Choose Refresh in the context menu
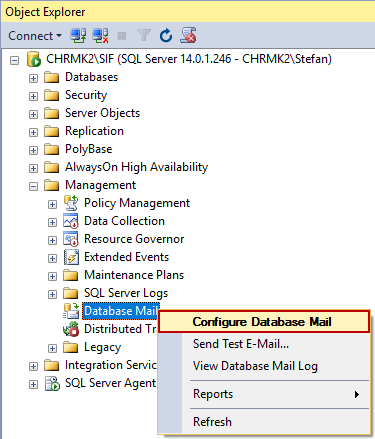This screenshot has width=375, height=439. coord(264,422)
